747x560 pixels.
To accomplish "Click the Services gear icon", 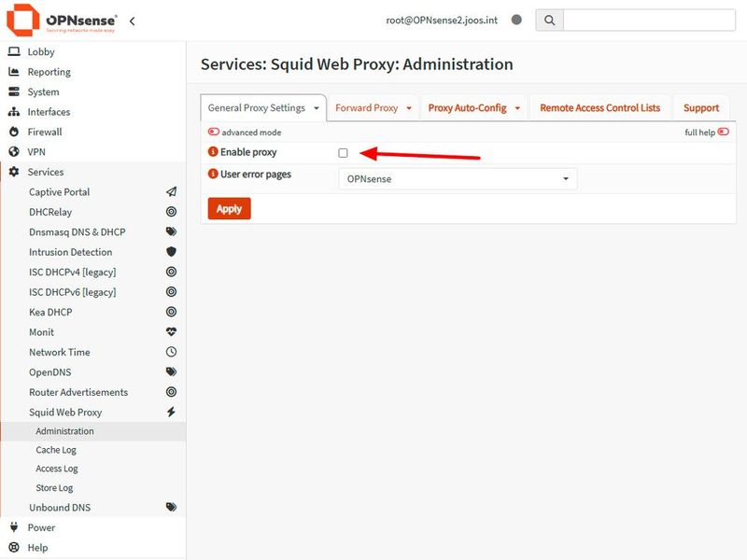I will (x=14, y=172).
